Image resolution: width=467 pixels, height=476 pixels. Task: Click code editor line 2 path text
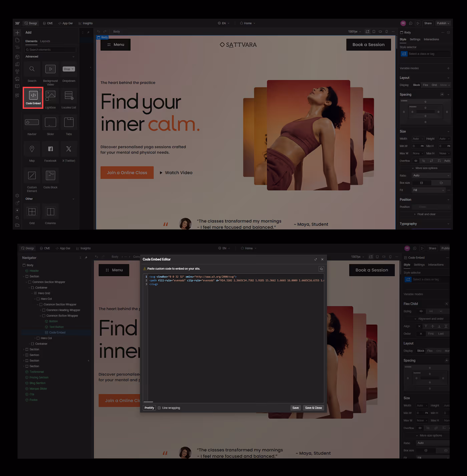(x=237, y=280)
